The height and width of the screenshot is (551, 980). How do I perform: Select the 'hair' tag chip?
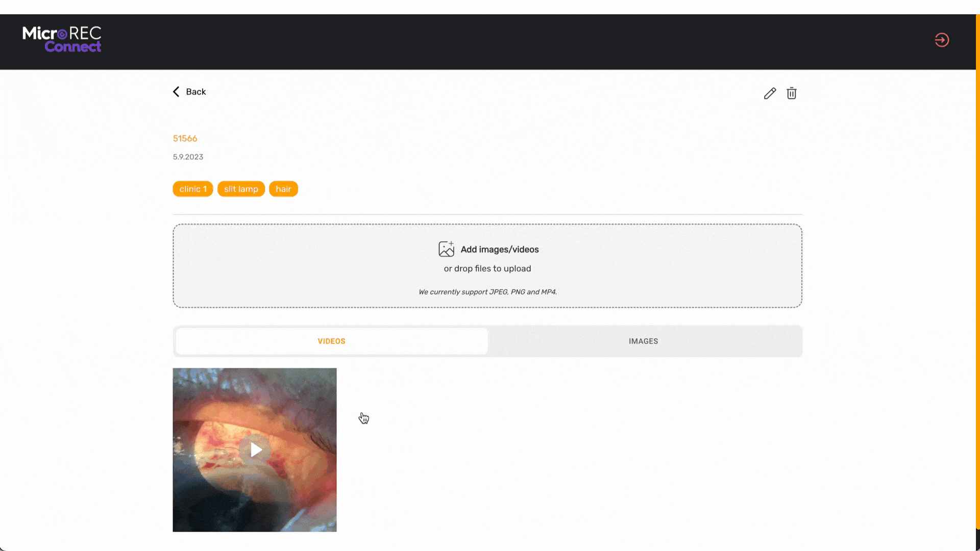pyautogui.click(x=283, y=189)
